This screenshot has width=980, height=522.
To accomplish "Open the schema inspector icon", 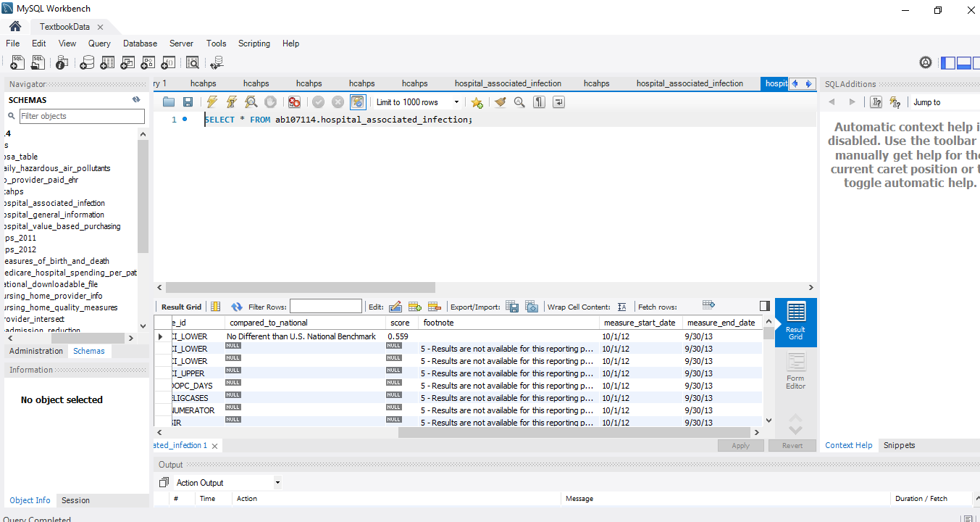I will coord(62,62).
